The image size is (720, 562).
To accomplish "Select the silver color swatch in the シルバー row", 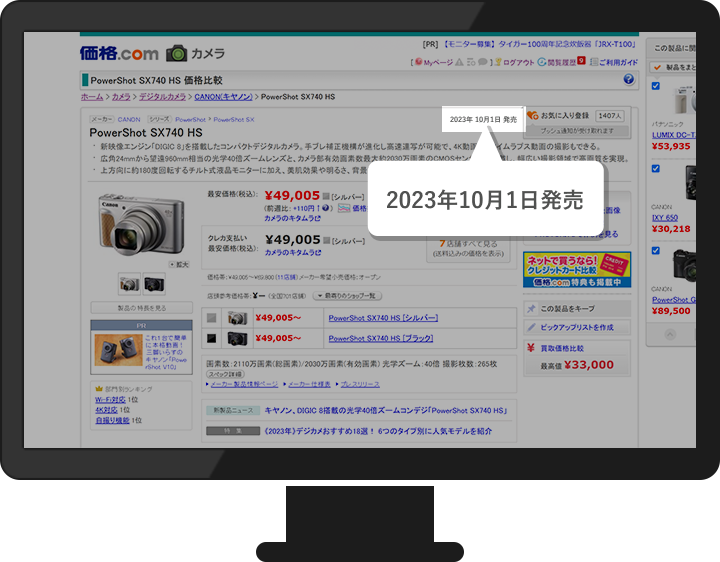I will (211, 318).
